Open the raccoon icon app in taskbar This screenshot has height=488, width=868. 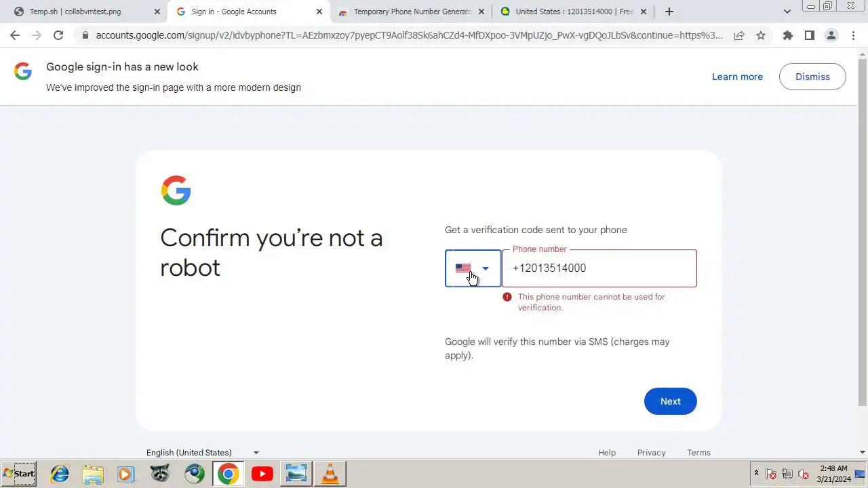coord(160,474)
